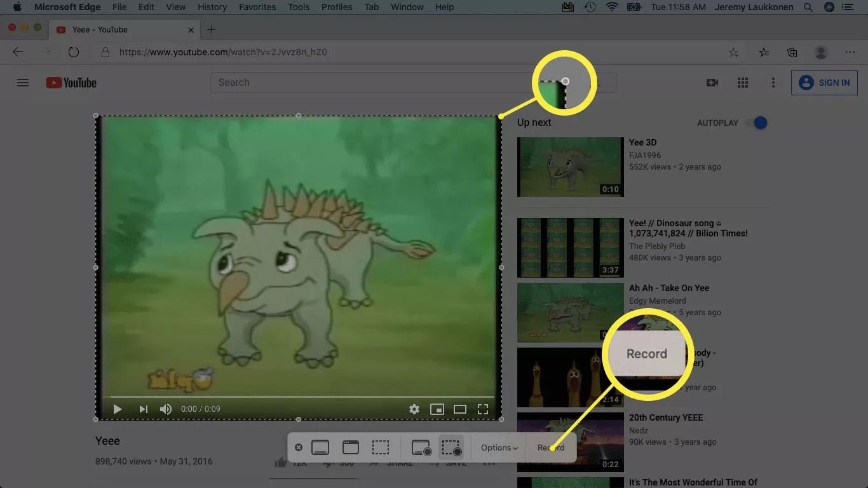Open YouTube video settings gear

(x=414, y=409)
